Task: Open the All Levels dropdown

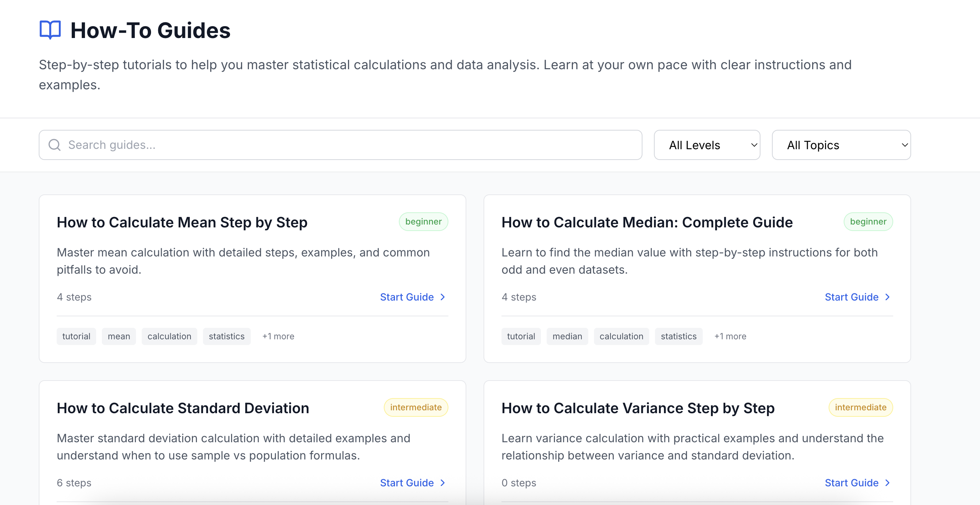Action: (x=706, y=145)
